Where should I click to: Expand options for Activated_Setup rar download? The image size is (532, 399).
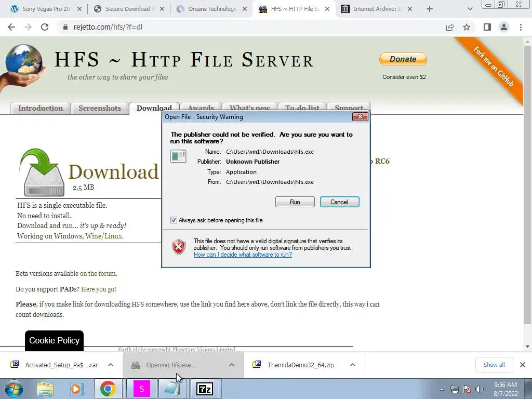click(x=111, y=365)
